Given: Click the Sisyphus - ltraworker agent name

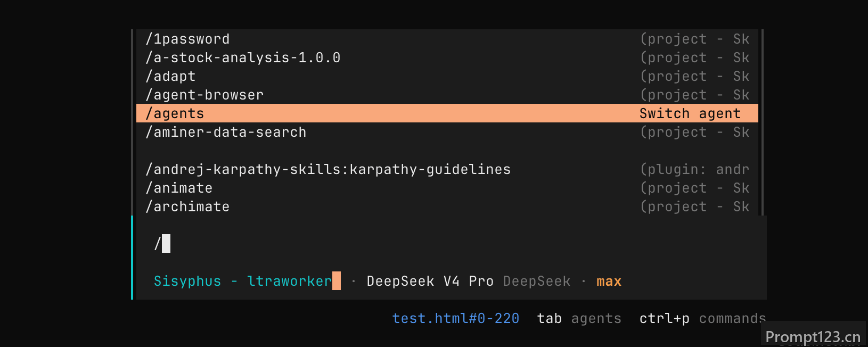Looking at the screenshot, I should pos(243,281).
